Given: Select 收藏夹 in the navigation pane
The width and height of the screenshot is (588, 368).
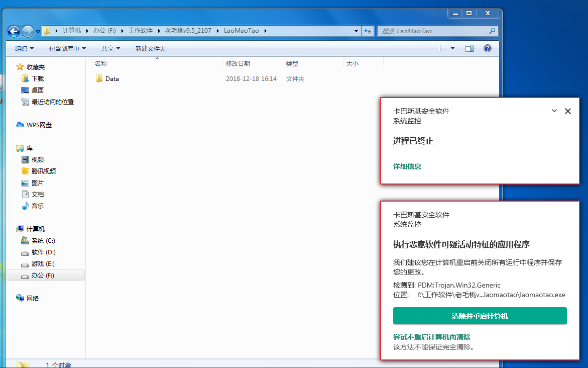Looking at the screenshot, I should point(35,67).
